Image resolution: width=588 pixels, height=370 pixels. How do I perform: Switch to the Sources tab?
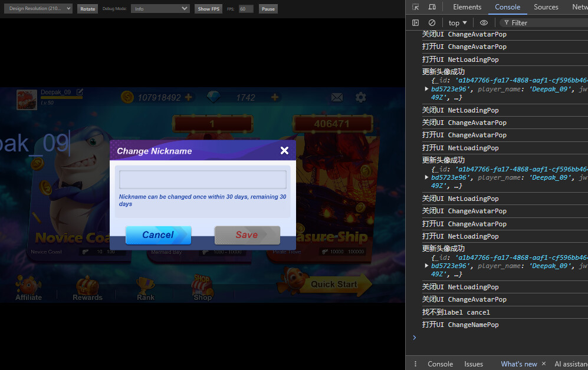pos(546,6)
